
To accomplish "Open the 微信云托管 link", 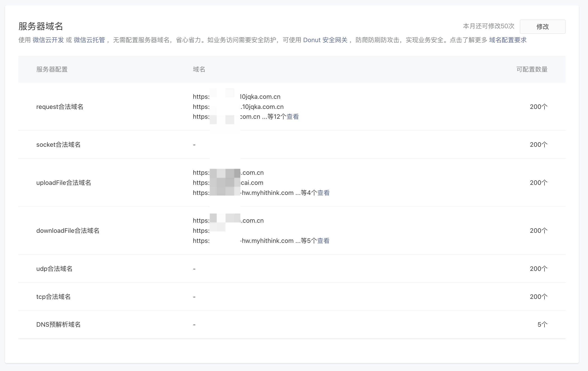I will (89, 40).
